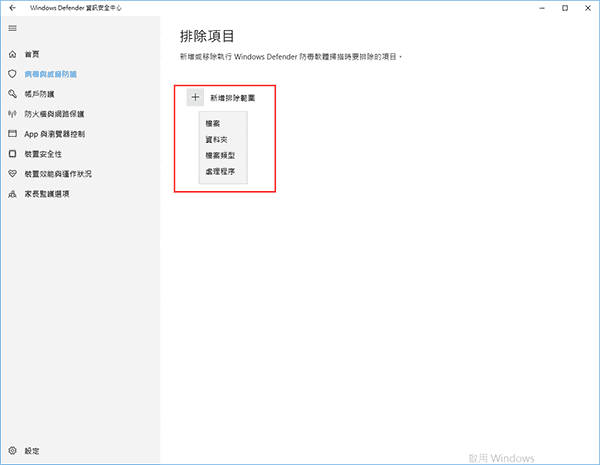Click the device security chip icon
This screenshot has width=600, height=465.
click(12, 154)
